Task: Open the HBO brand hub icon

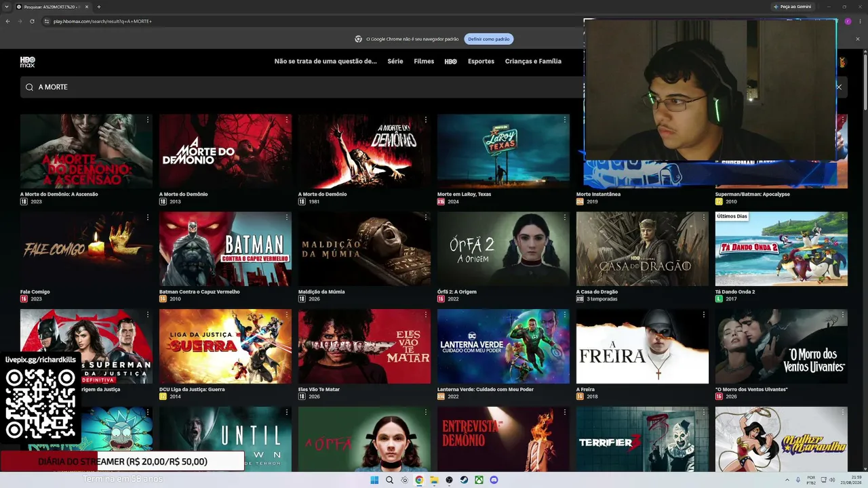Action: pyautogui.click(x=450, y=61)
